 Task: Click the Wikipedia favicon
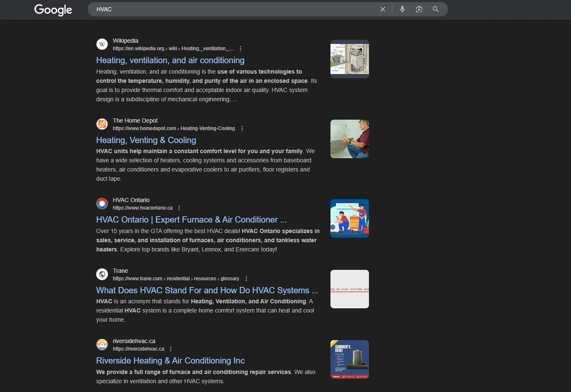pos(102,44)
